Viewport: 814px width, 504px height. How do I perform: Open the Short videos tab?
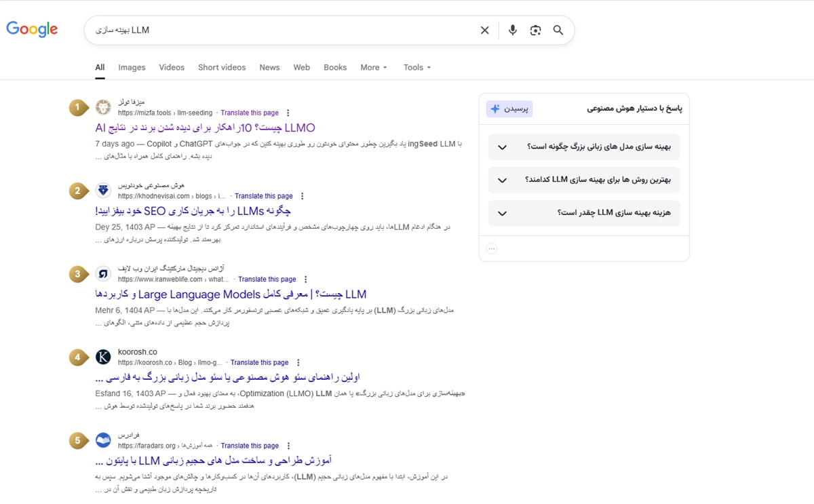click(222, 68)
